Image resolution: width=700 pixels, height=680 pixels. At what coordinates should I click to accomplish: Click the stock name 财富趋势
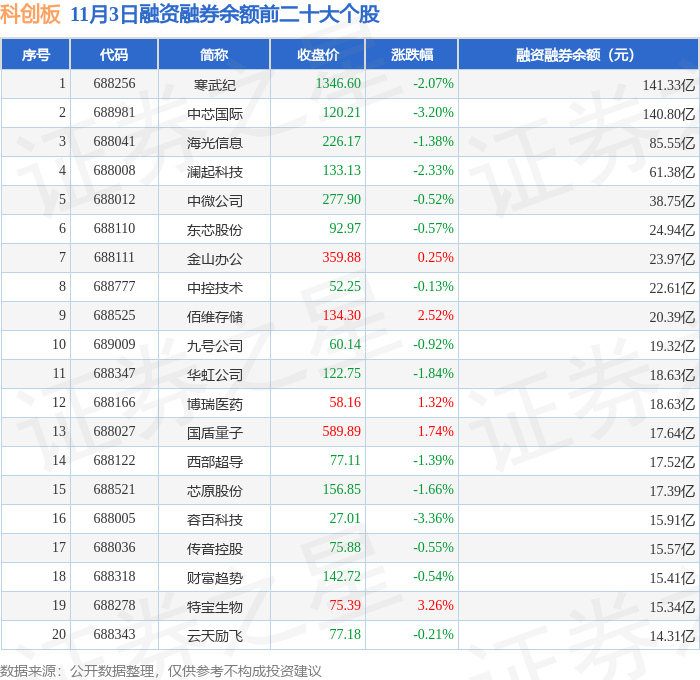click(x=215, y=578)
